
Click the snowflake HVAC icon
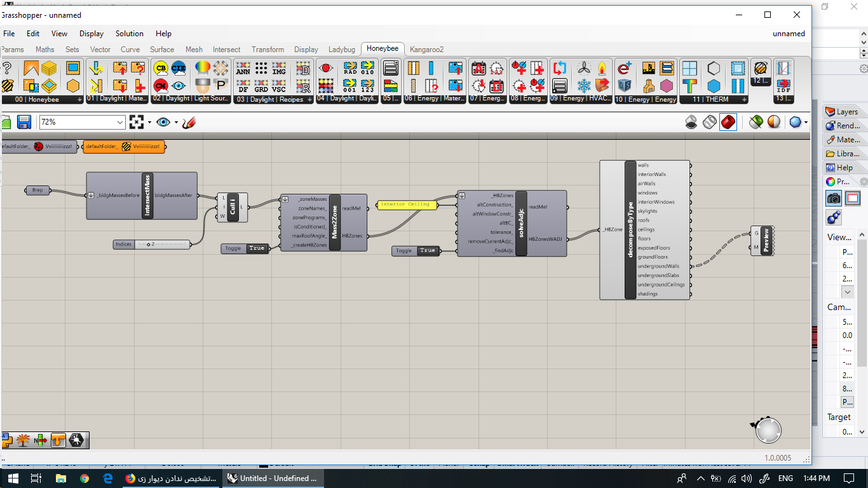point(584,85)
